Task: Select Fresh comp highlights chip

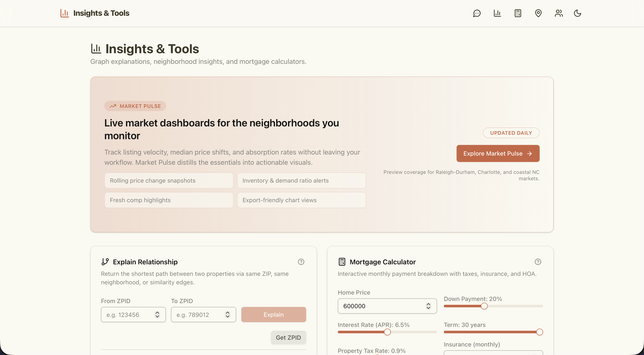Action: tap(169, 200)
